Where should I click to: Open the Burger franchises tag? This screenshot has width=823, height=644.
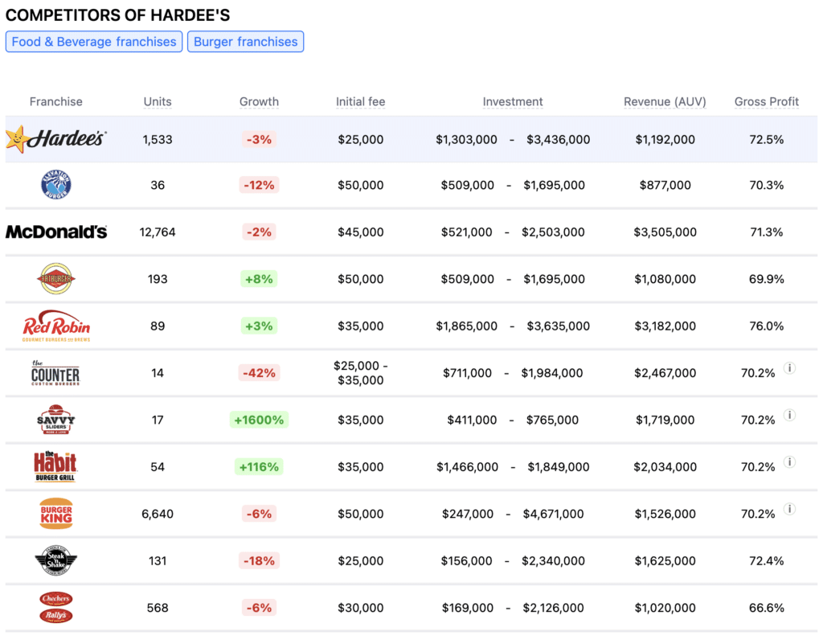tap(246, 42)
